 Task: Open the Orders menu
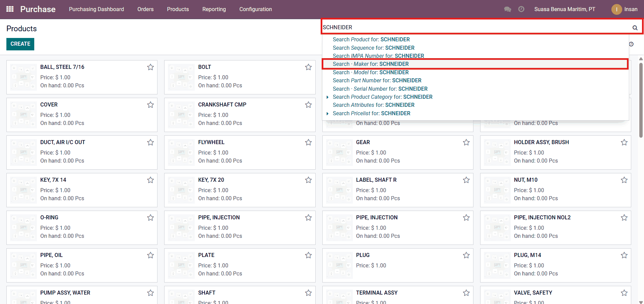click(x=145, y=9)
